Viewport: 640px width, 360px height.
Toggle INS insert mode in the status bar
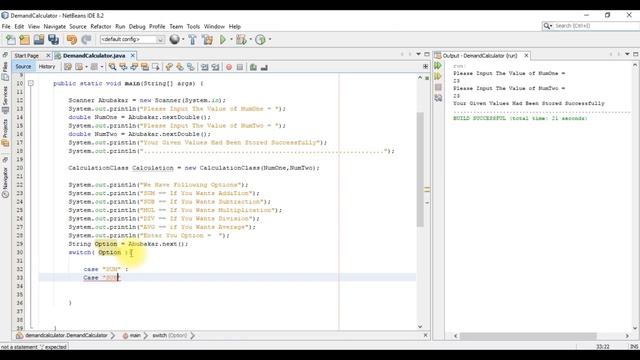(x=633, y=347)
